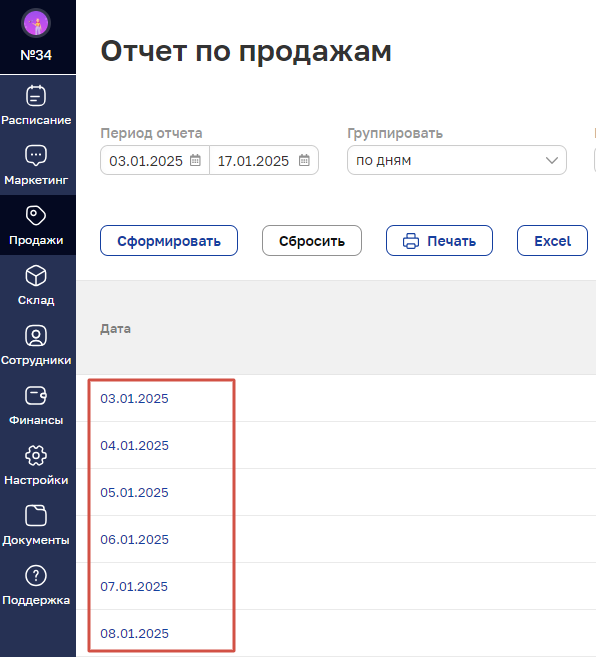Click the Сформировать button

[169, 241]
